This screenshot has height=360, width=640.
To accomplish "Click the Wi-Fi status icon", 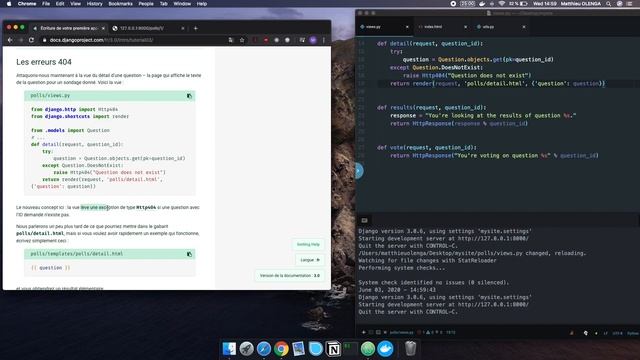I will click(x=502, y=4).
